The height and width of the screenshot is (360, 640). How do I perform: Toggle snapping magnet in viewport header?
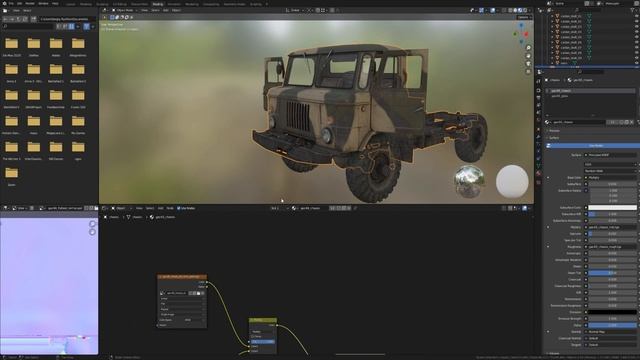pyautogui.click(x=318, y=10)
